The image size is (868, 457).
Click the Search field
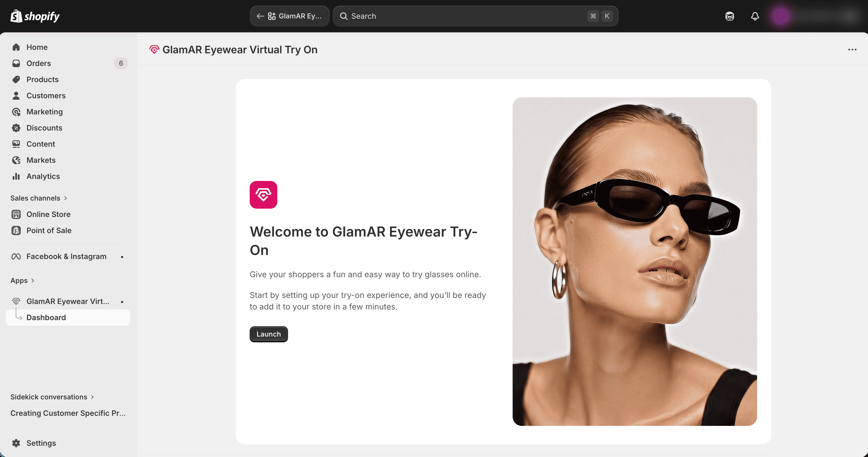pos(475,16)
